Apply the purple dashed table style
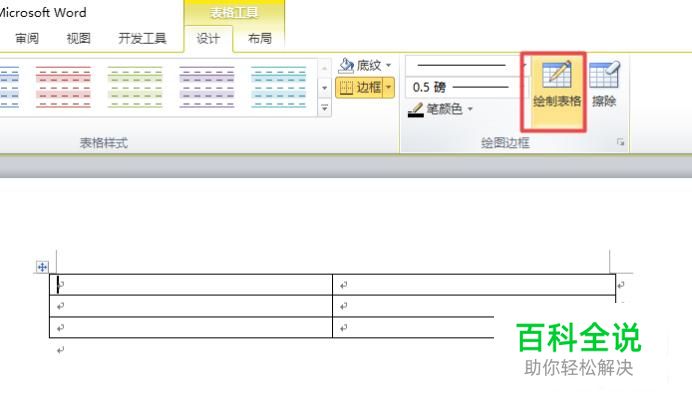 click(x=207, y=87)
